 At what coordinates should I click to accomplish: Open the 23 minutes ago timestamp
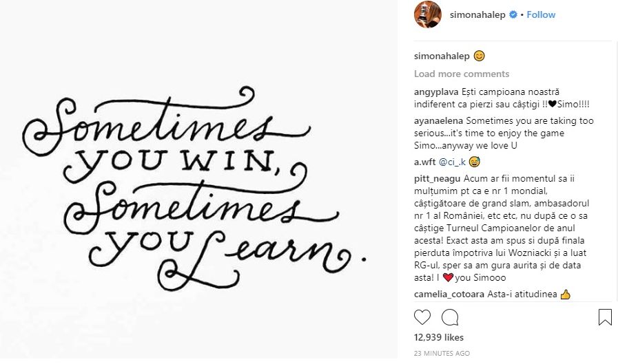point(442,353)
